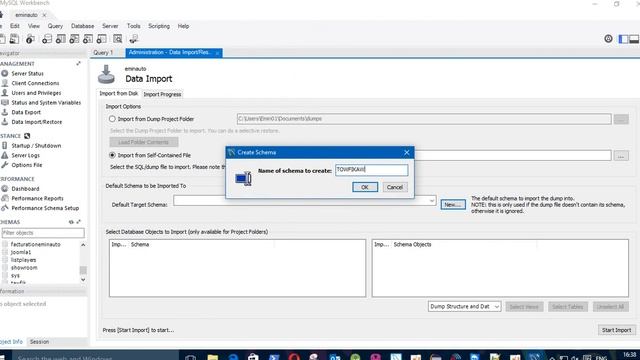Screen dimensions: 640x360
Task: Open Performance Schema Setup
Action: pyautogui.click(x=45, y=208)
